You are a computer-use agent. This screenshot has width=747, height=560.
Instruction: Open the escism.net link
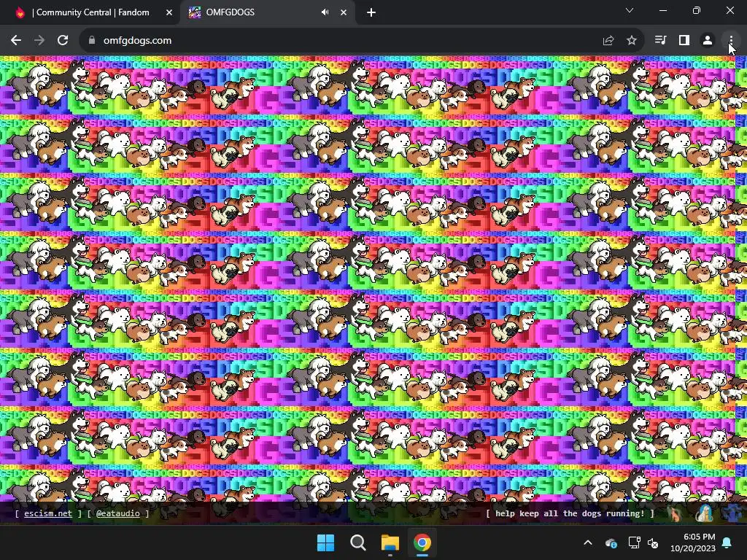click(x=48, y=513)
